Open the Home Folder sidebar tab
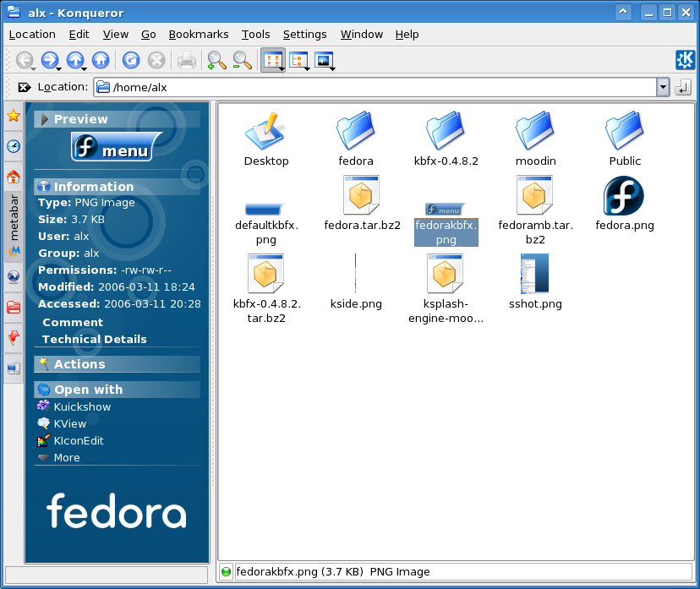The height and width of the screenshot is (589, 700). [14, 177]
